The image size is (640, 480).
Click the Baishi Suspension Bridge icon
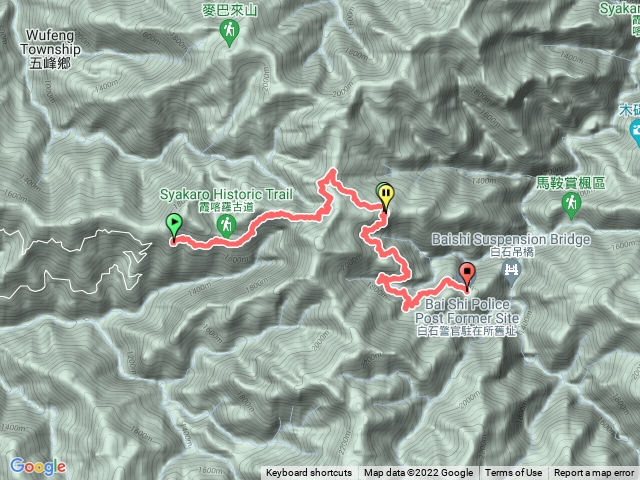(511, 273)
